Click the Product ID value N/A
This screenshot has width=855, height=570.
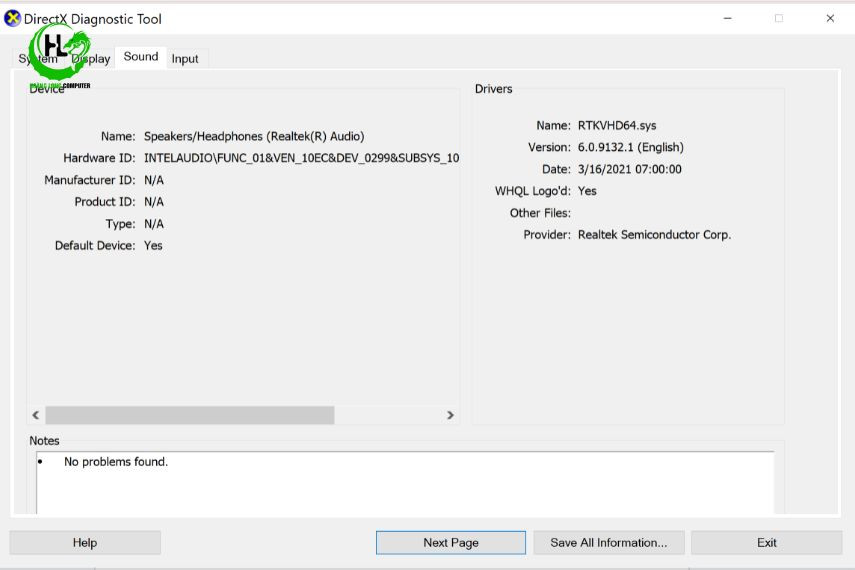point(154,202)
